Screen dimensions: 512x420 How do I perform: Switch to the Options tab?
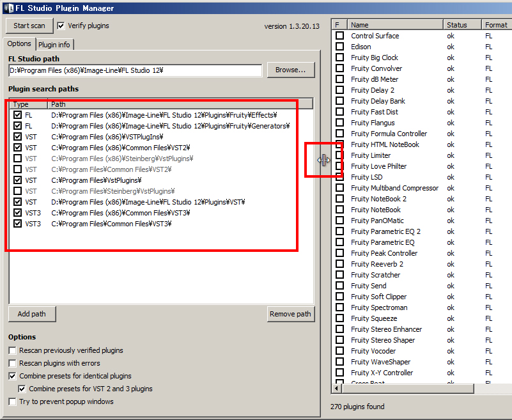[19, 43]
